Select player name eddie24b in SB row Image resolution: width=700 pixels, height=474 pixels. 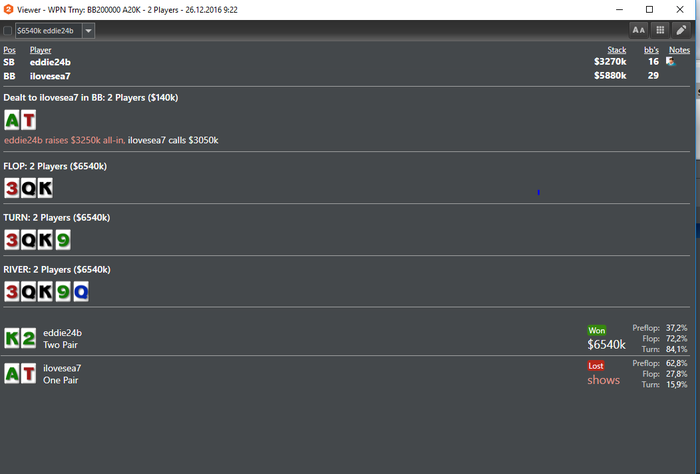(x=50, y=62)
